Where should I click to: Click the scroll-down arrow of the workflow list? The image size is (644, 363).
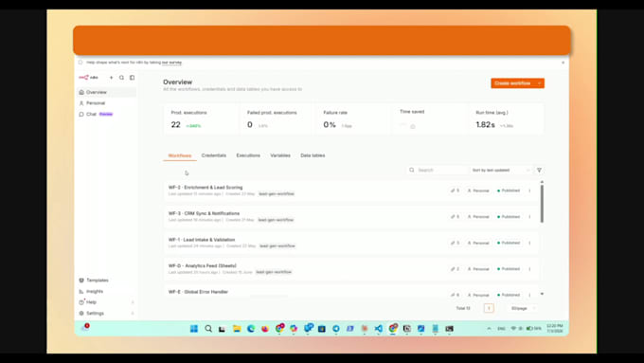(542, 294)
